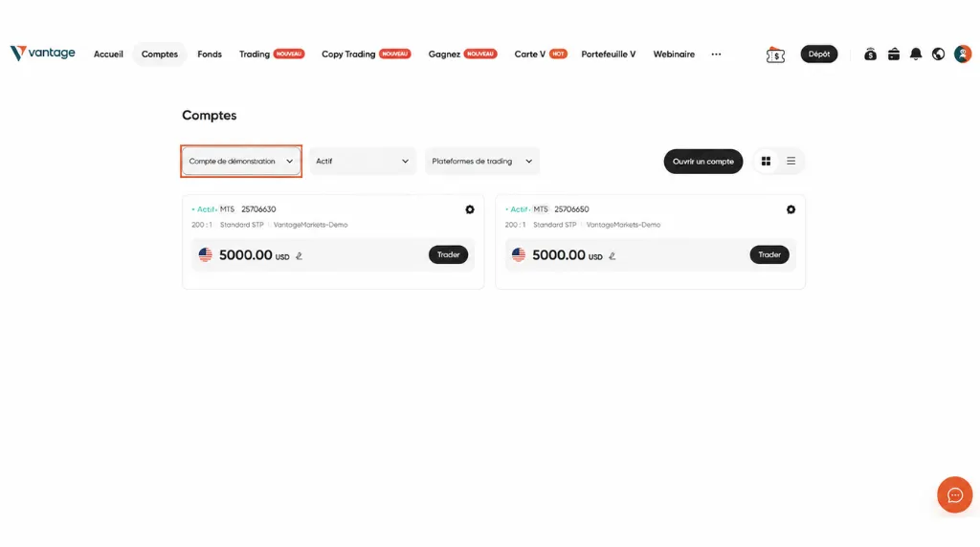Click Ouvrir un compte button
The height and width of the screenshot is (547, 980).
(x=703, y=161)
